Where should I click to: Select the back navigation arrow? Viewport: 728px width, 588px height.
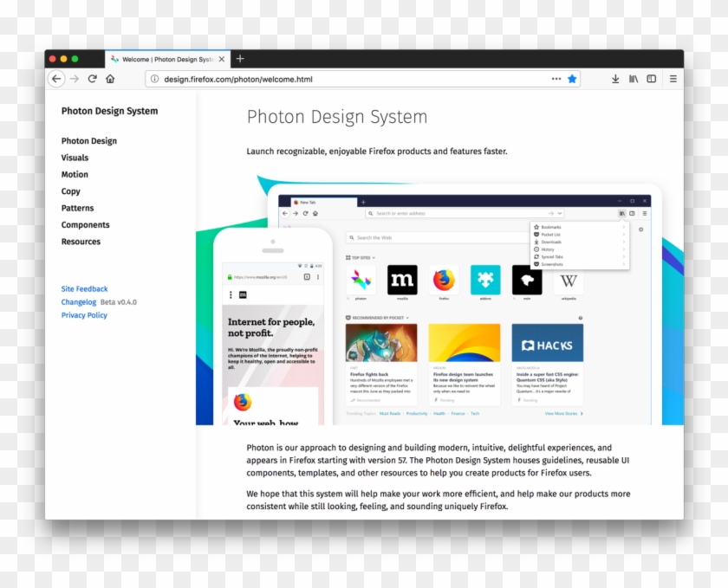(56, 79)
